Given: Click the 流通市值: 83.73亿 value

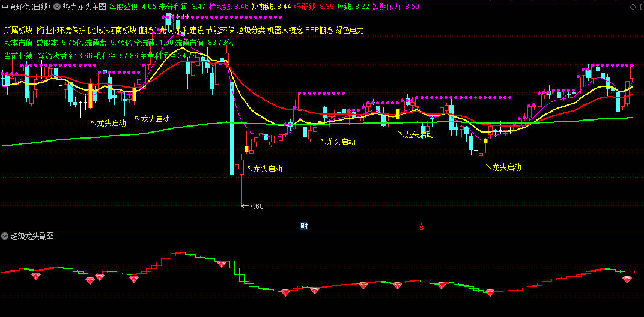Looking at the screenshot, I should 204,43.
